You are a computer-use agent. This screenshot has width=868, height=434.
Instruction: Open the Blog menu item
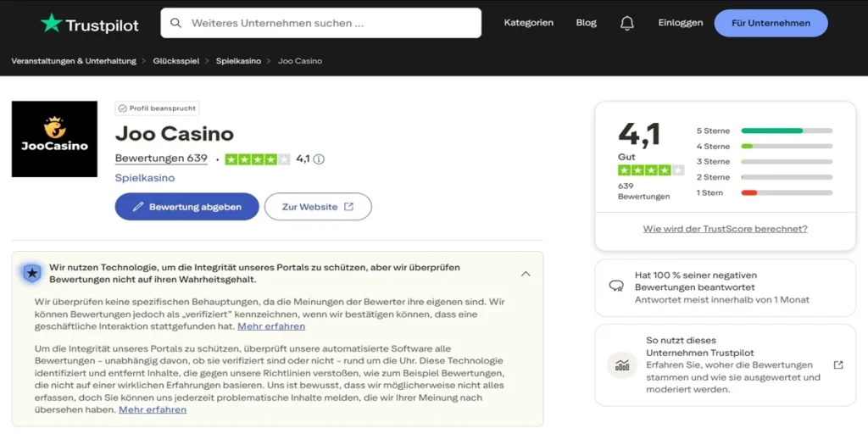tap(587, 23)
